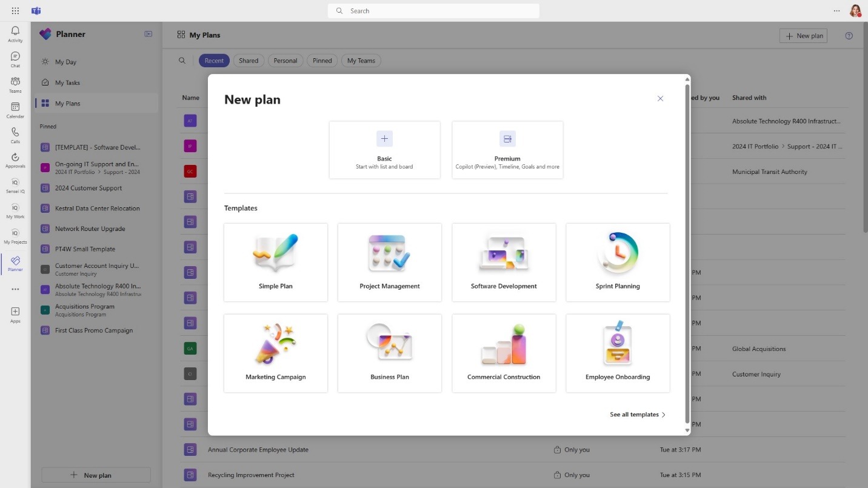
Task: Switch to the My Teams filter tab
Action: coord(361,61)
